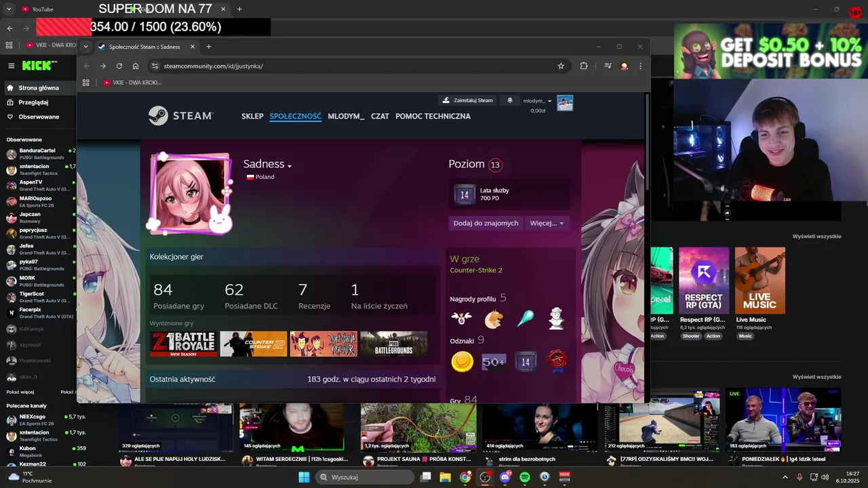The image size is (868, 488).
Task: Open the SKLEP menu
Action: pos(252,117)
